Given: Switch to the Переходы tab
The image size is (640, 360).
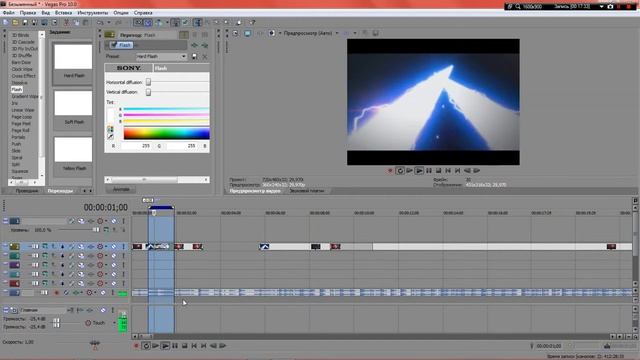Looking at the screenshot, I should click(x=60, y=191).
